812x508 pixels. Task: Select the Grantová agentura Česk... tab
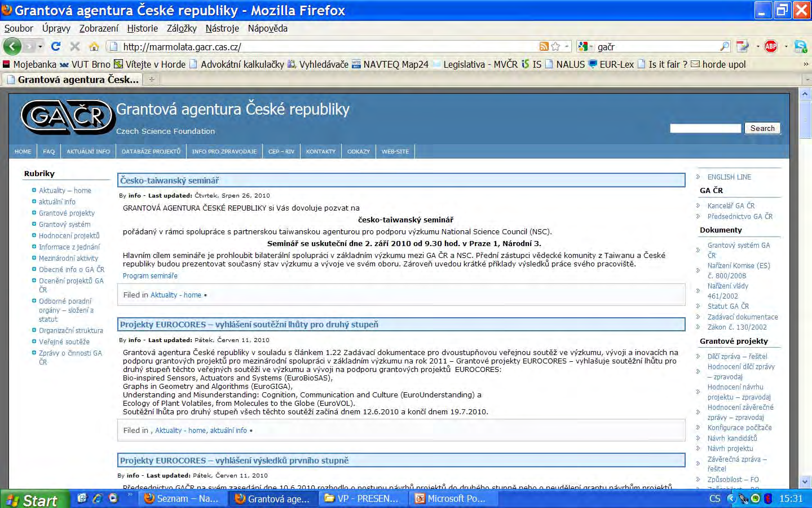[73, 80]
